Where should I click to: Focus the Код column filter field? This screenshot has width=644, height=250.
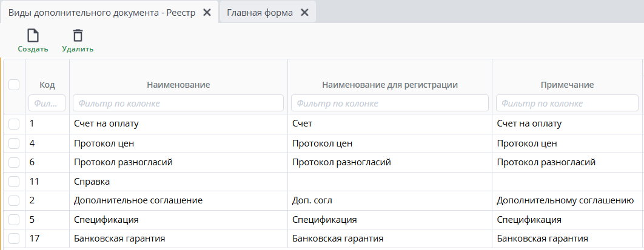47,104
